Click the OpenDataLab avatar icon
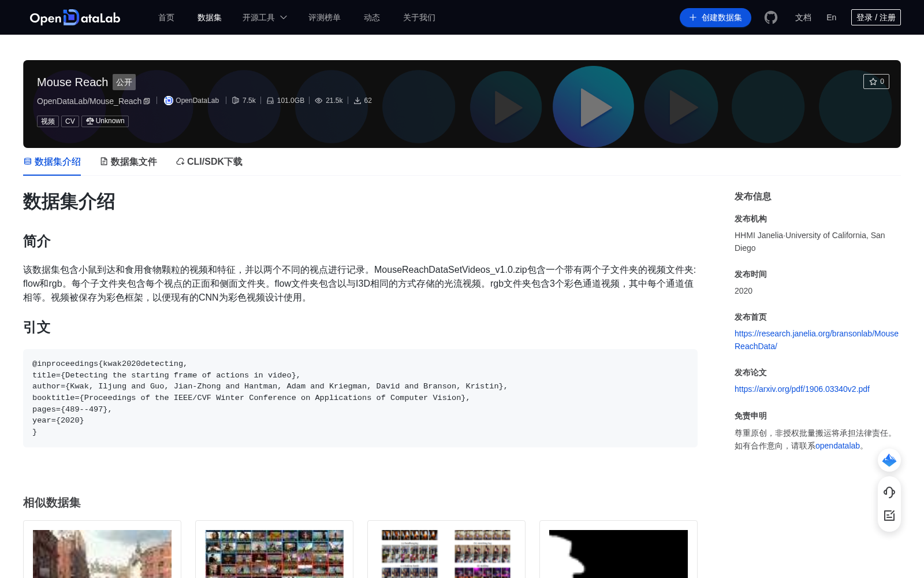Image resolution: width=924 pixels, height=578 pixels. point(169,101)
